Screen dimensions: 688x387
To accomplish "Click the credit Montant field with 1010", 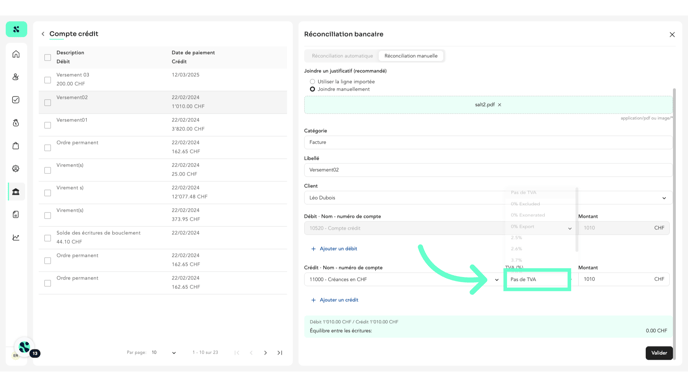I will click(x=624, y=279).
